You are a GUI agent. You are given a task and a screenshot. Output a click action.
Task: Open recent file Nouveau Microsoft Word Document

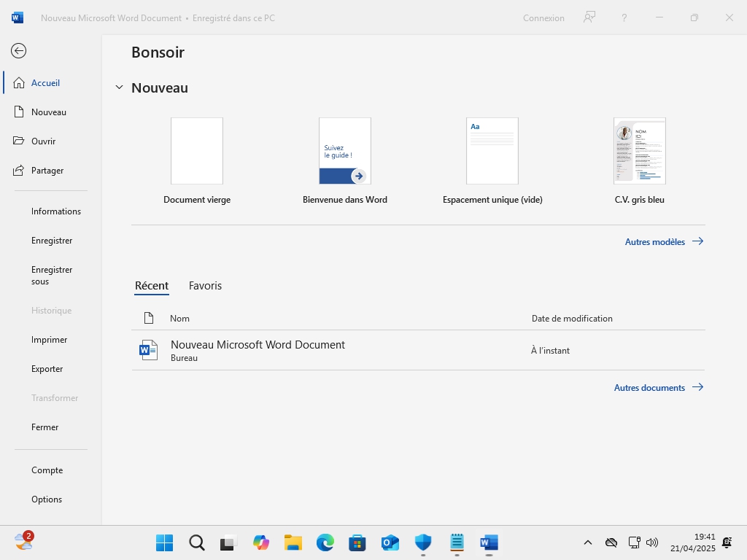tap(258, 345)
